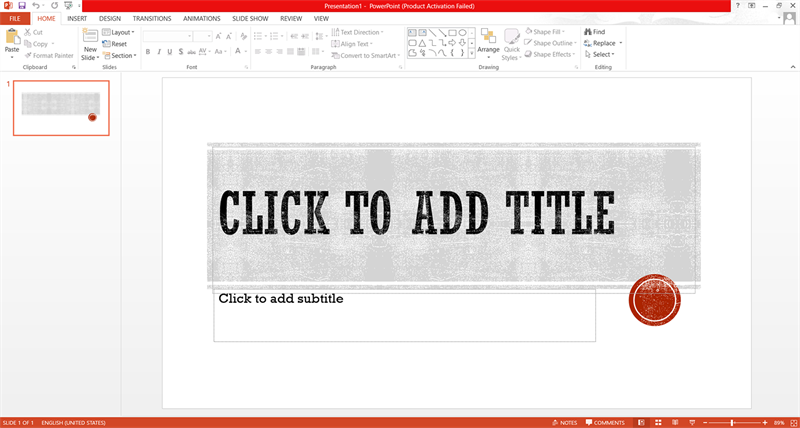This screenshot has width=800, height=428.
Task: Fit slide to current window icon
Action: click(x=792, y=422)
